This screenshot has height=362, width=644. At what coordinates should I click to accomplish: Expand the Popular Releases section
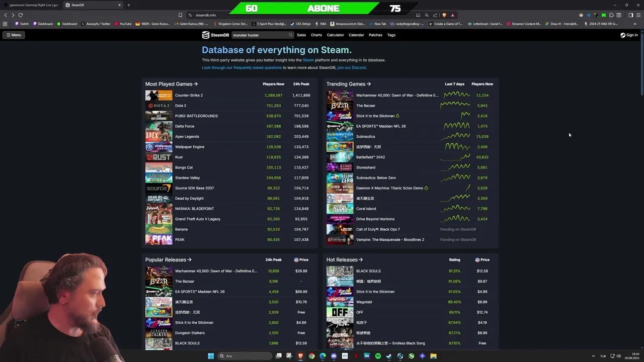coord(169,260)
